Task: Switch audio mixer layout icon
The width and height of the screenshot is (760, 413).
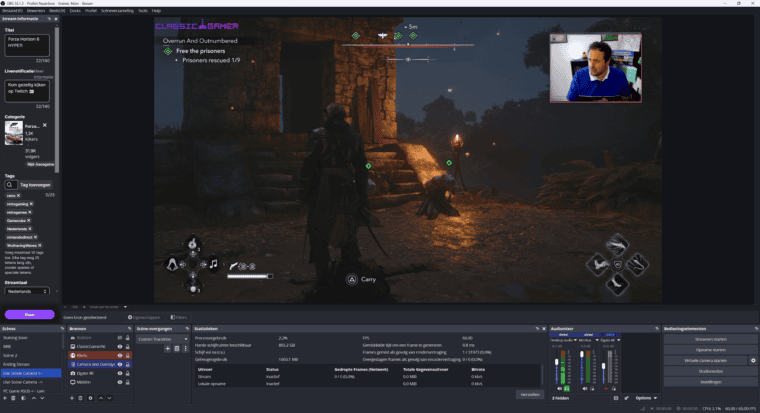Action: pos(616,398)
